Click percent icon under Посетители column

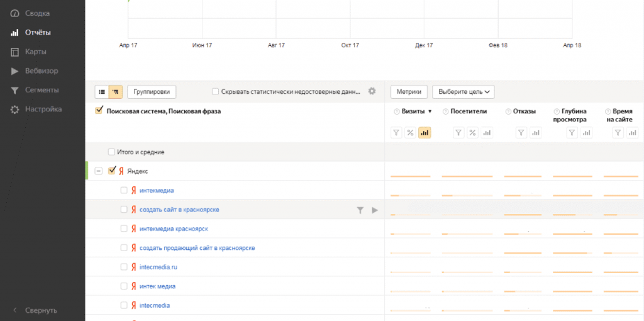(472, 133)
